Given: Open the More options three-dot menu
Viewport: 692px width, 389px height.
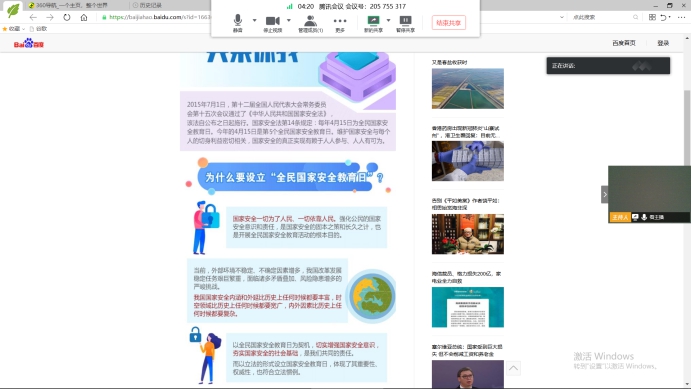Looking at the screenshot, I should [340, 24].
